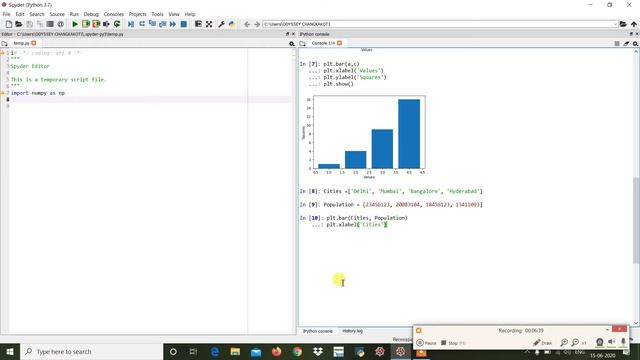Open the Run menu
The height and width of the screenshot is (360, 640).
(74, 14)
